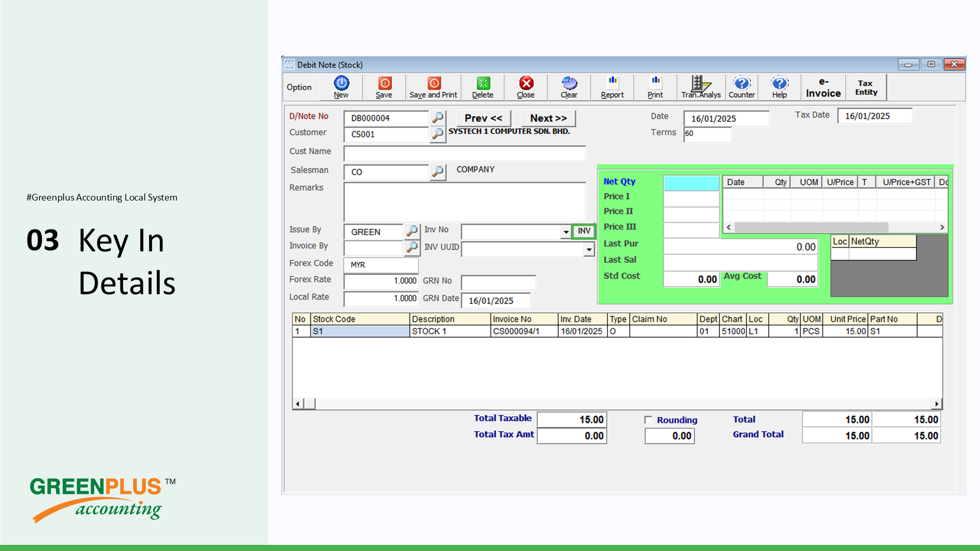Click the Date field
This screenshot has height=551, width=980.
click(726, 118)
